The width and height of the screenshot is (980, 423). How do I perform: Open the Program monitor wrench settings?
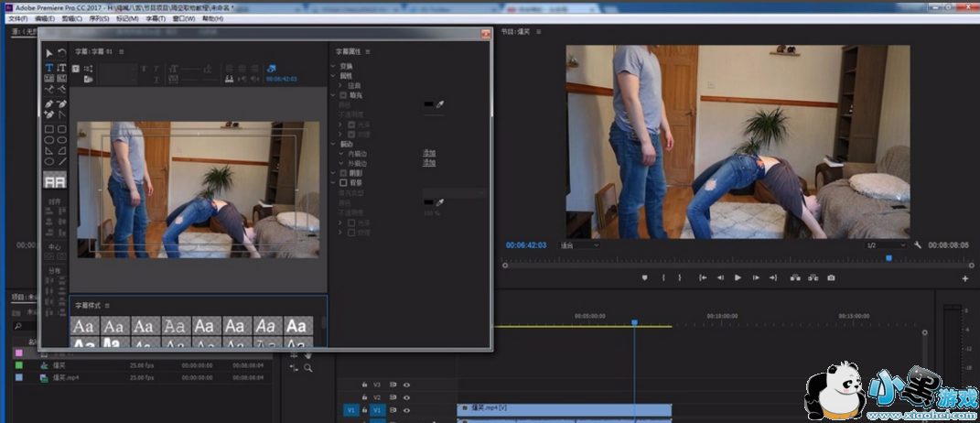tap(918, 245)
